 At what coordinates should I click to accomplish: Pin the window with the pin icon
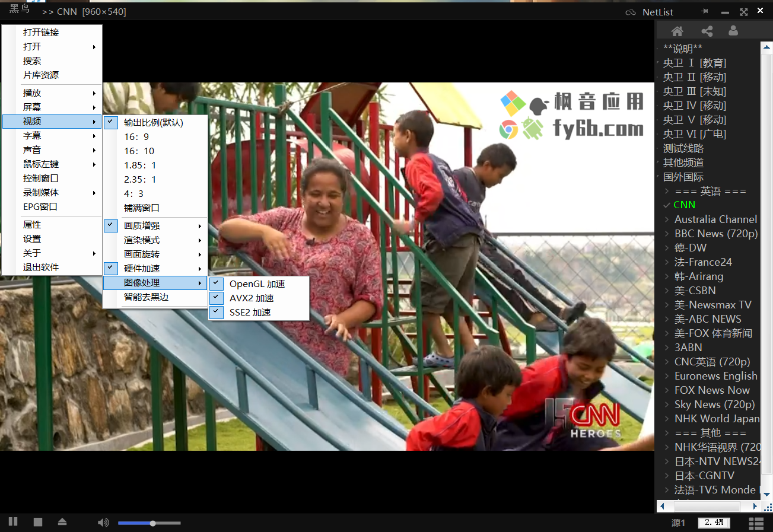(x=705, y=11)
